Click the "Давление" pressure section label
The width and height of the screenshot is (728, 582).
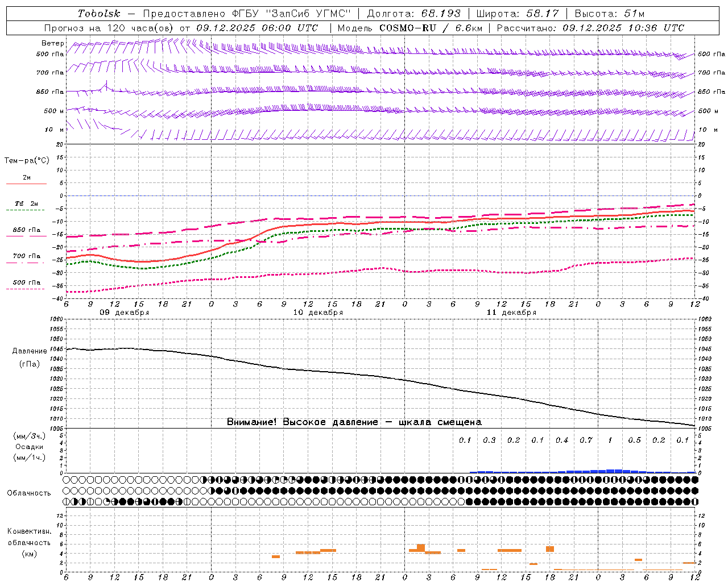[30, 351]
